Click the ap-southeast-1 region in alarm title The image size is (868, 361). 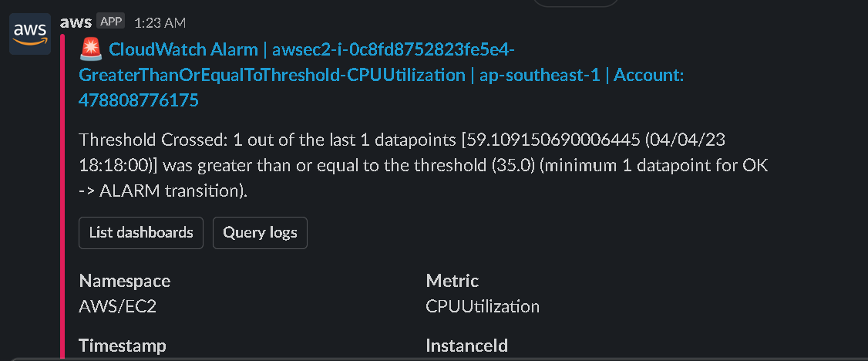coord(540,75)
